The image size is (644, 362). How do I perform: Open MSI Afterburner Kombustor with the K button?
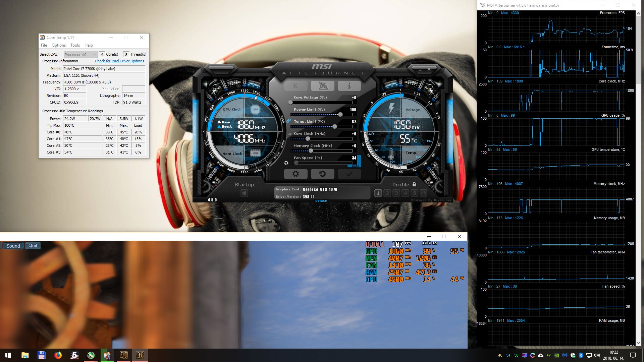coord(296,86)
